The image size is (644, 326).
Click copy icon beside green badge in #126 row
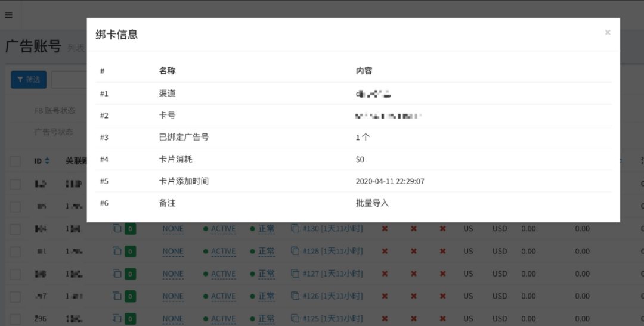point(117,296)
